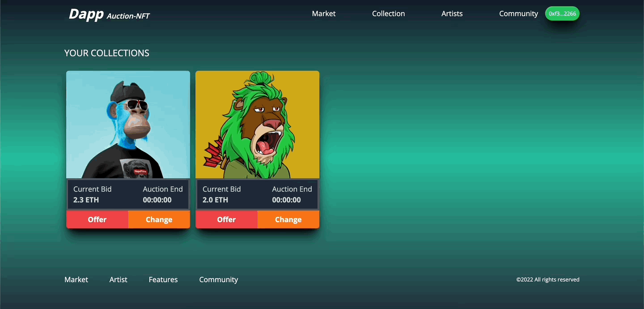Open the Features footer link
The image size is (644, 309).
[x=163, y=279]
